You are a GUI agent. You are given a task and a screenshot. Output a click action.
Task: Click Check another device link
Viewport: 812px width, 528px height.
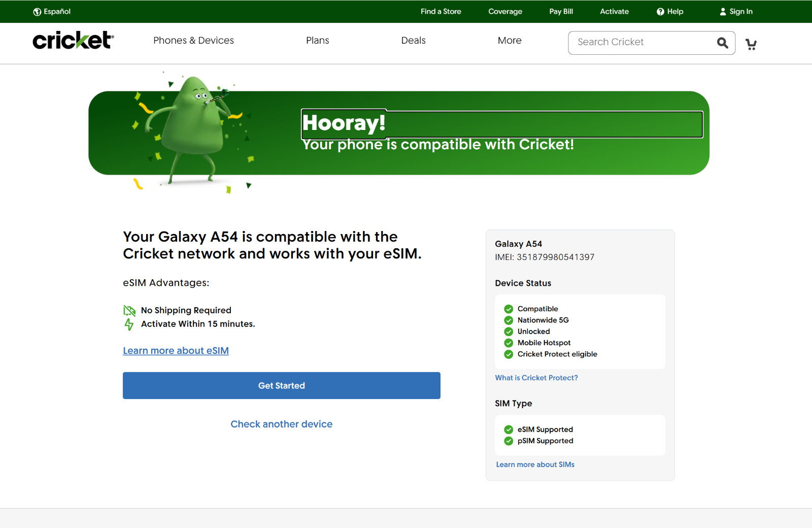[x=282, y=424]
